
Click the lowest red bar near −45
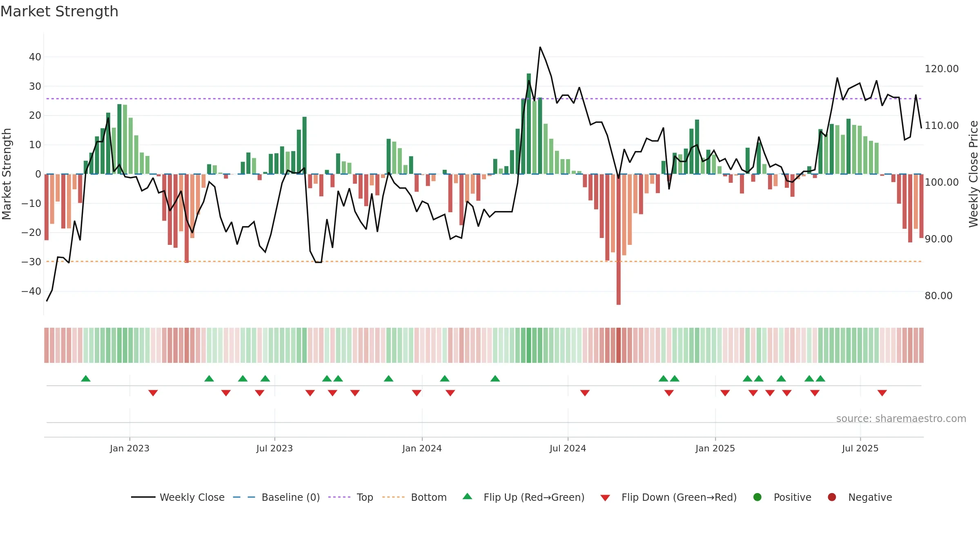coord(619,240)
